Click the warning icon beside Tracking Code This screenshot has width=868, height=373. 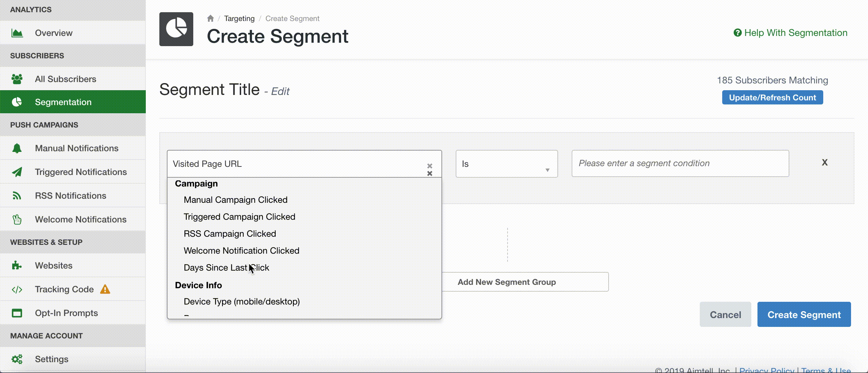click(x=105, y=289)
